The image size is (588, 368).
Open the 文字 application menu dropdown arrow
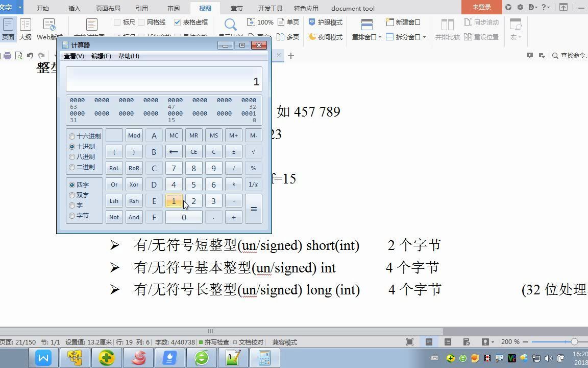click(20, 7)
